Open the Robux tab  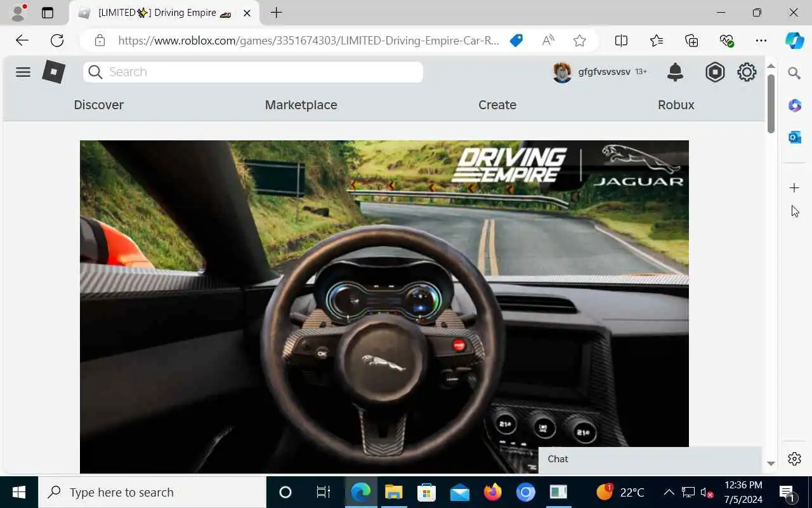pyautogui.click(x=676, y=105)
